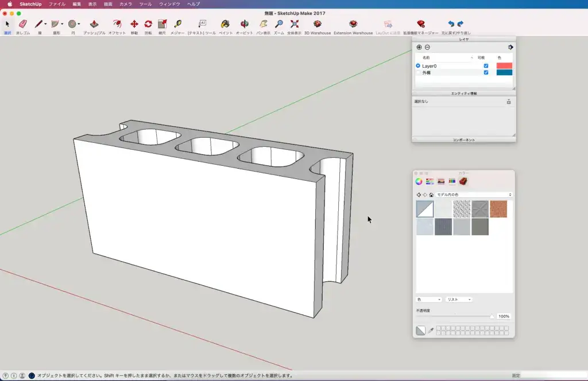Switch to brick texture palettes tab
This screenshot has width=588, height=381.
(463, 182)
